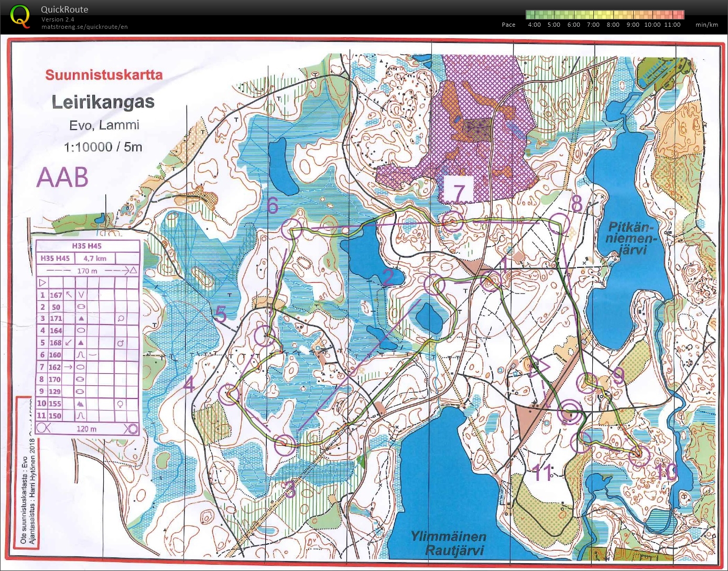Click the finish double circle on the map
This screenshot has width=728, height=571.
point(570,413)
